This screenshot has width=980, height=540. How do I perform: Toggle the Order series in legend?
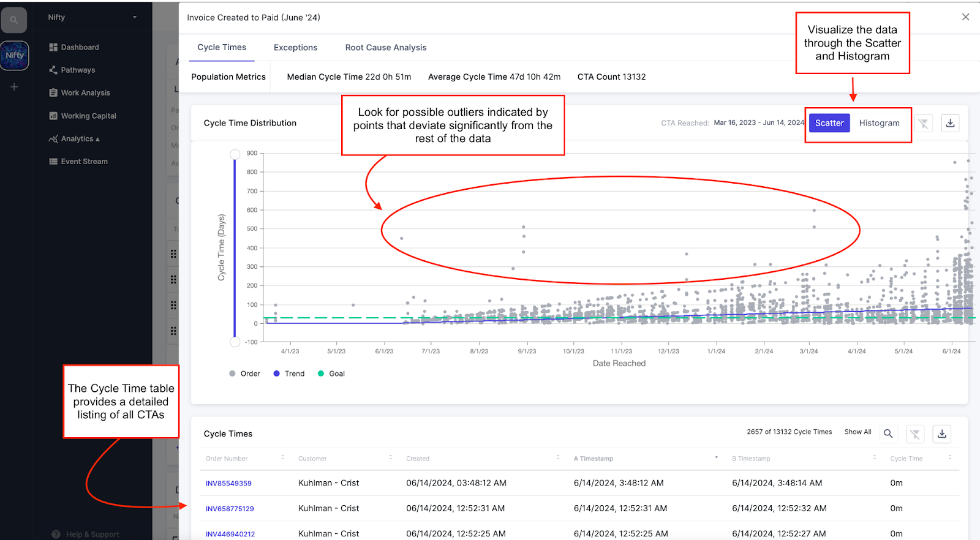click(244, 373)
